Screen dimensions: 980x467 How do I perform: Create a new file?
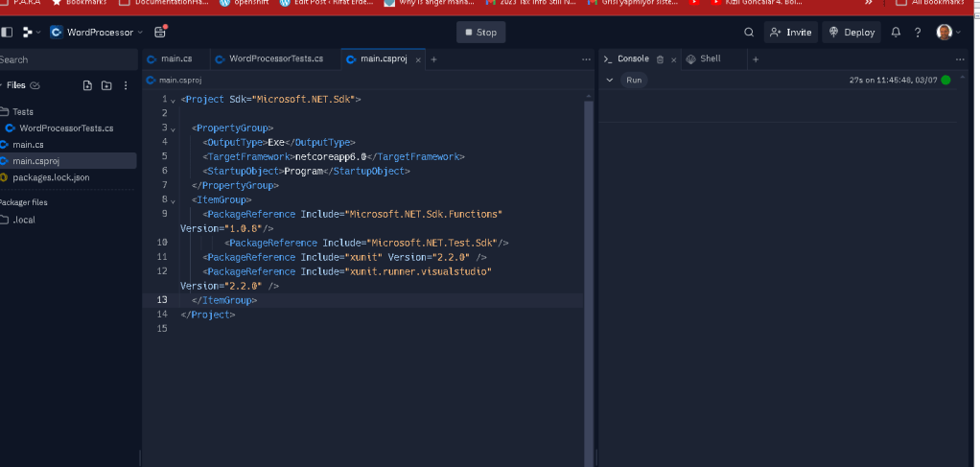[87, 85]
